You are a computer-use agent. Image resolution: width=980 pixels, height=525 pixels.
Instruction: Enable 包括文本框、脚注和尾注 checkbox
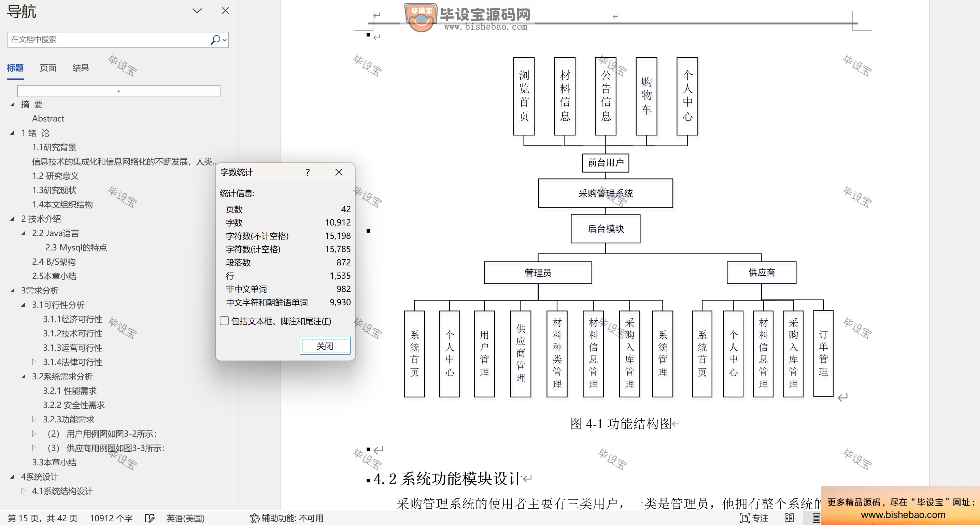coord(225,321)
